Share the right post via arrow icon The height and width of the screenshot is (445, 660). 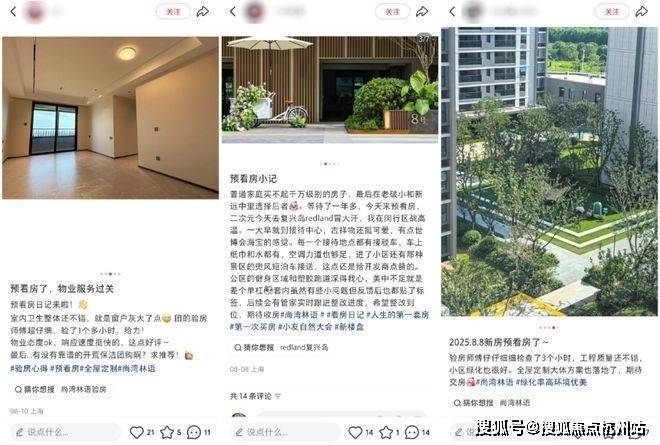click(x=641, y=12)
